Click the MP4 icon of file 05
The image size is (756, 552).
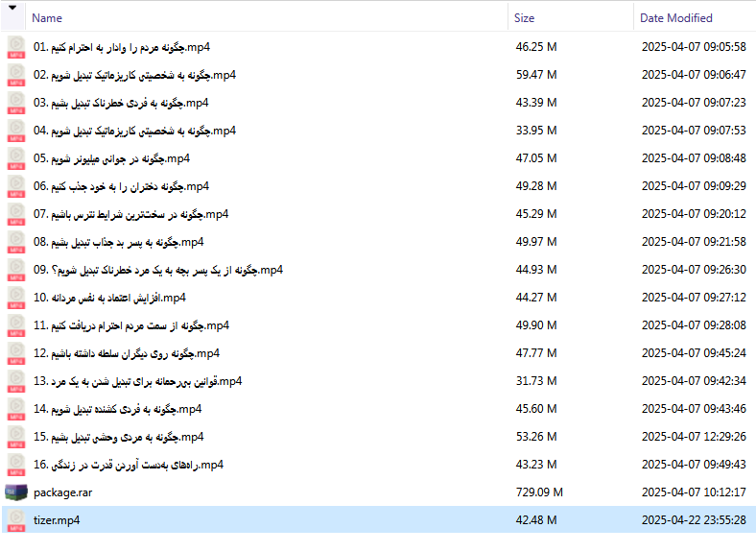coord(16,158)
